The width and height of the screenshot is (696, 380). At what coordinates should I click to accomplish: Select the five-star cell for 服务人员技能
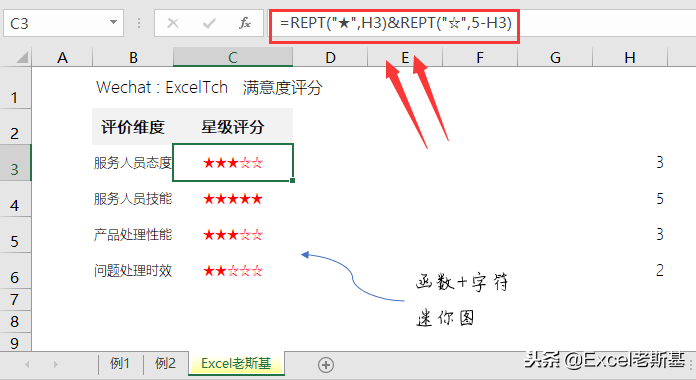click(233, 199)
